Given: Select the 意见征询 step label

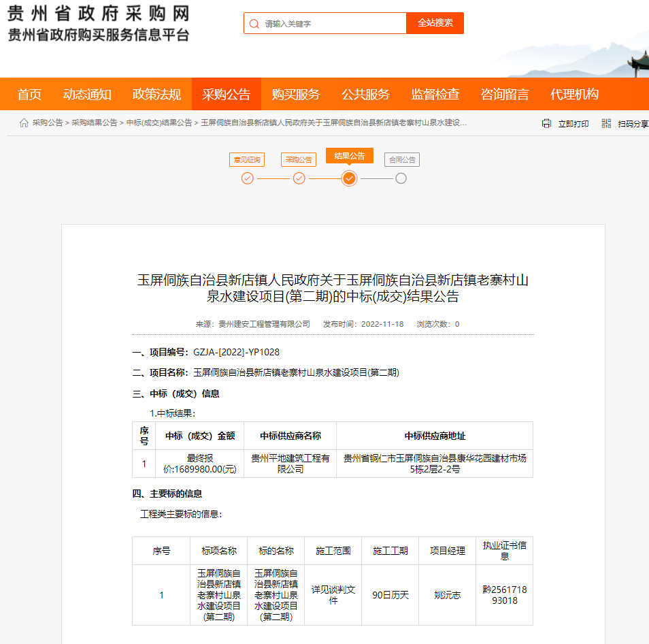Looking at the screenshot, I should pyautogui.click(x=247, y=159).
